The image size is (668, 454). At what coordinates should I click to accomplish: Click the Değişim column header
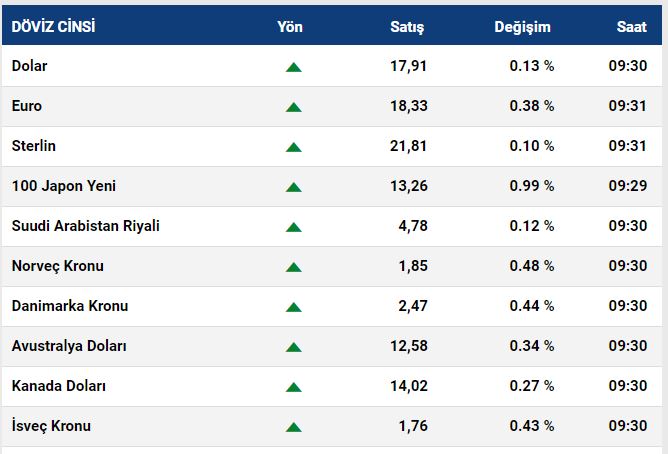click(x=522, y=27)
